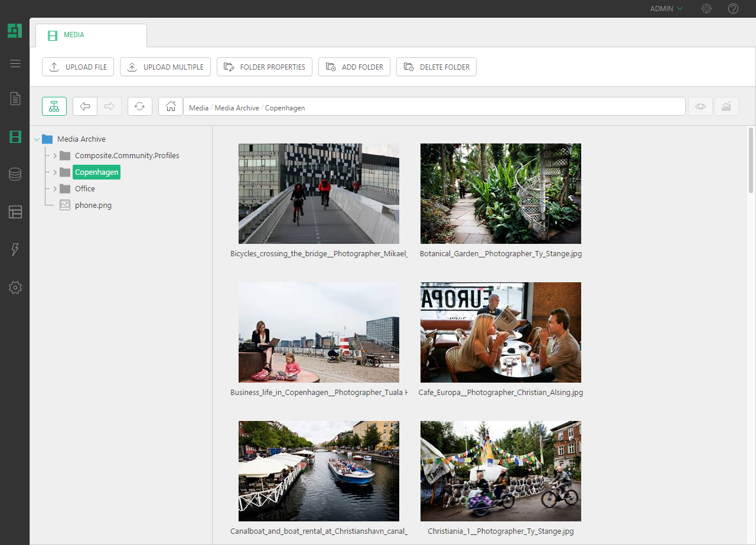Image resolution: width=756 pixels, height=545 pixels.
Task: Refresh the current media folder
Action: click(x=140, y=106)
